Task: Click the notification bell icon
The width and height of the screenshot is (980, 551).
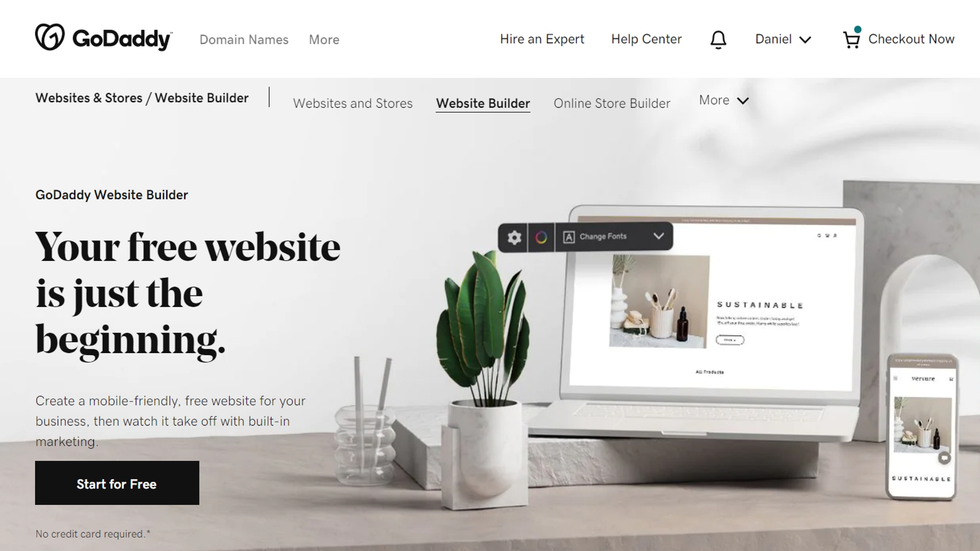Action: click(718, 38)
